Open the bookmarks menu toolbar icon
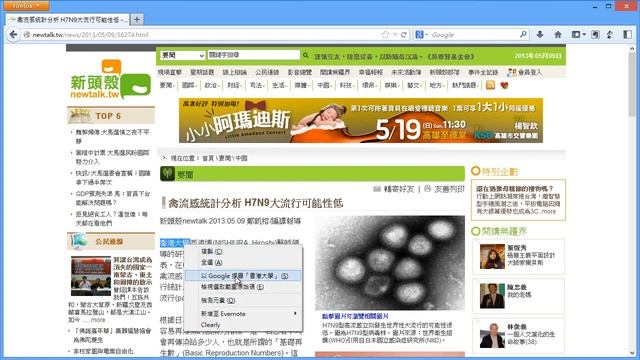 coord(578,35)
